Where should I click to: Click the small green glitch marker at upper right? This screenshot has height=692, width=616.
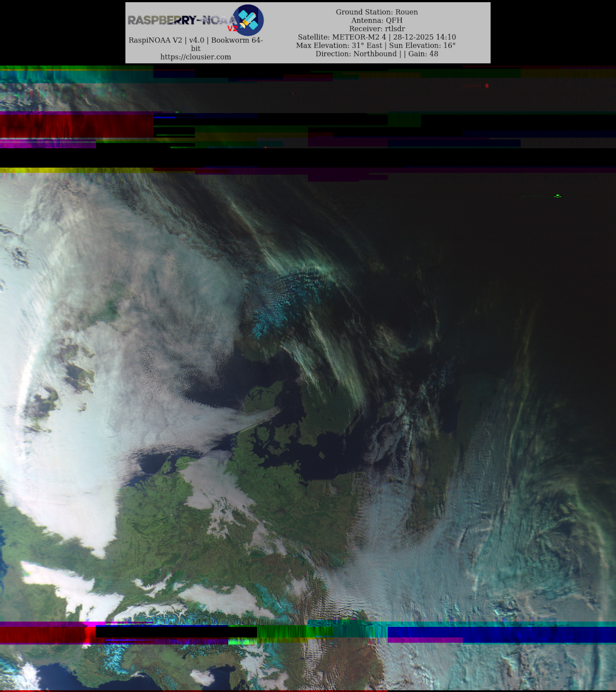click(557, 196)
